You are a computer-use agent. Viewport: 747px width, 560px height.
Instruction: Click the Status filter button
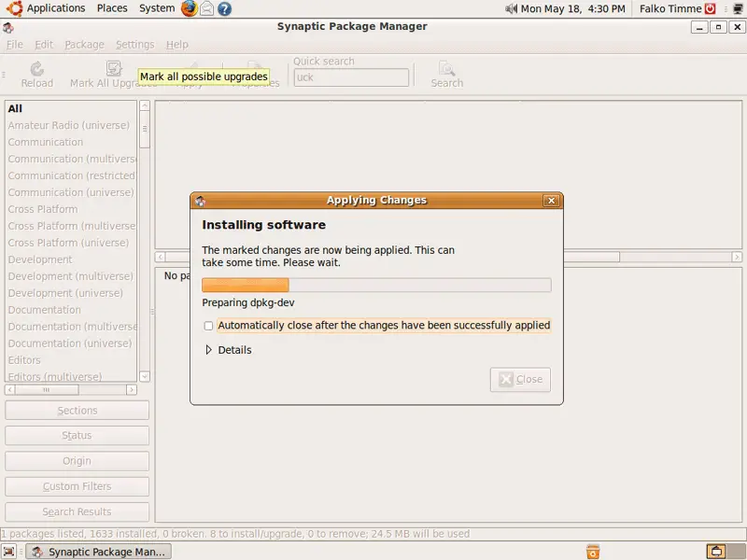tap(77, 436)
